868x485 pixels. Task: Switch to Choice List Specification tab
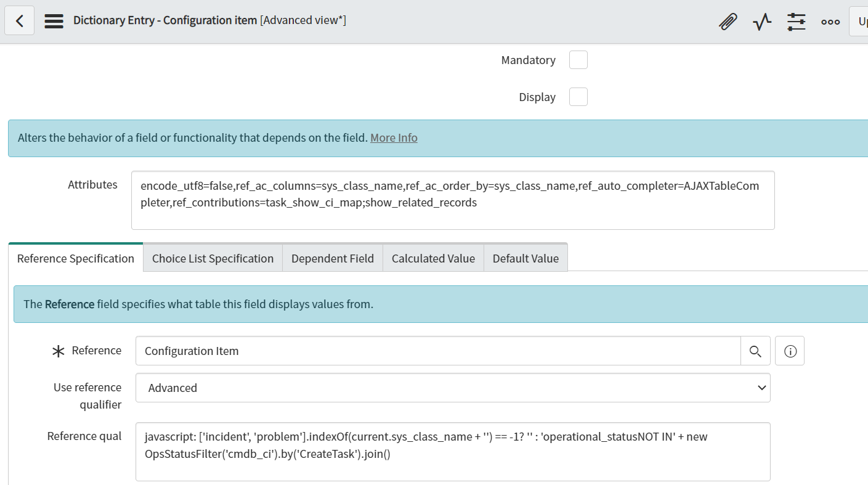click(213, 258)
